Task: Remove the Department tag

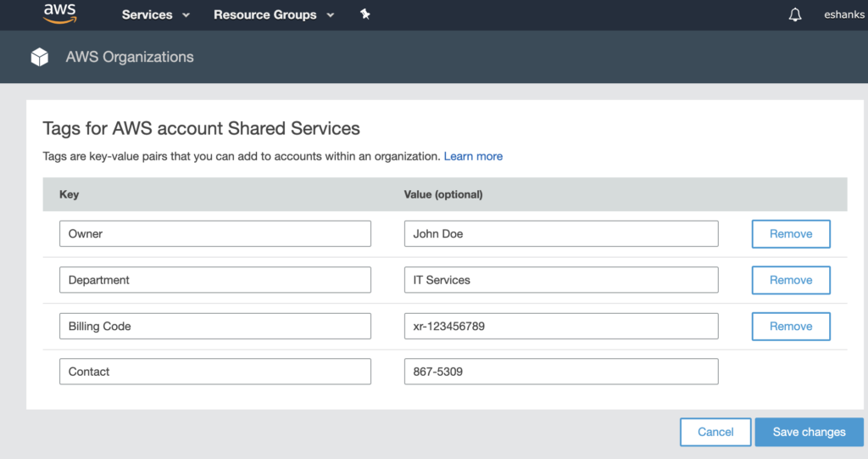Action: coord(790,280)
